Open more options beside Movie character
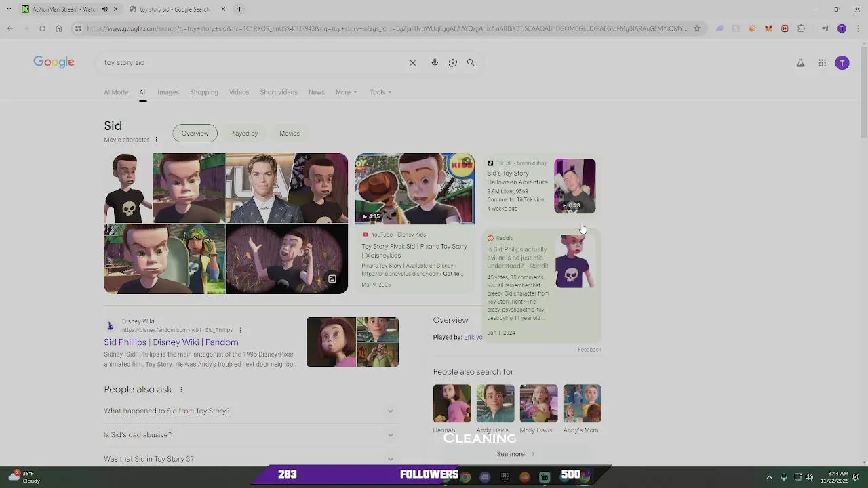This screenshot has width=868, height=488. coord(156,140)
